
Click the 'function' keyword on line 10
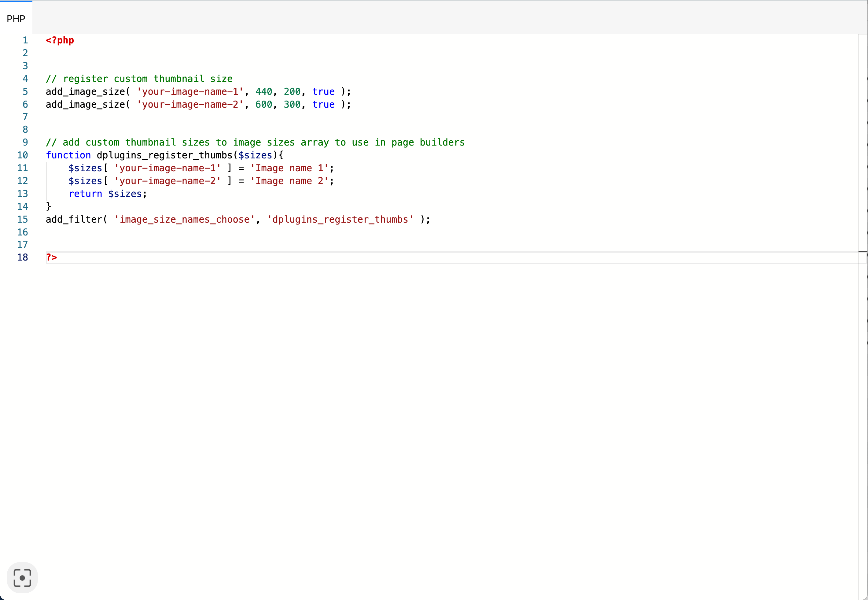pos(68,155)
